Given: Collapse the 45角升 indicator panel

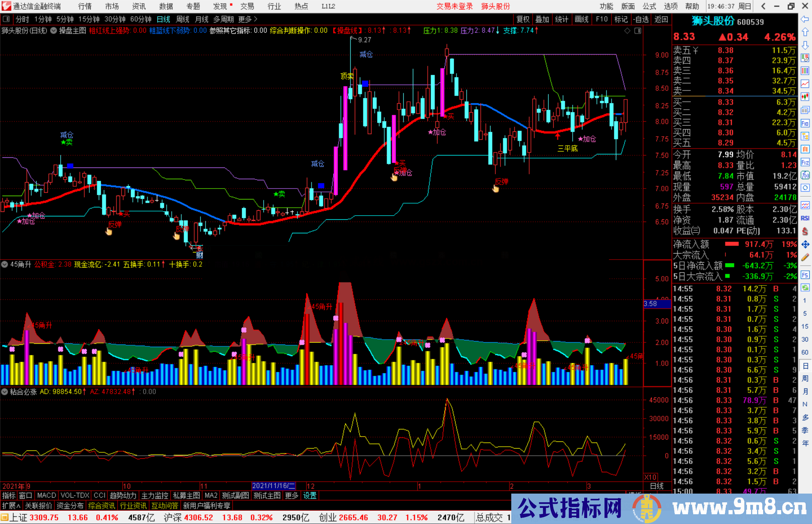Looking at the screenshot, I should coord(5,264).
